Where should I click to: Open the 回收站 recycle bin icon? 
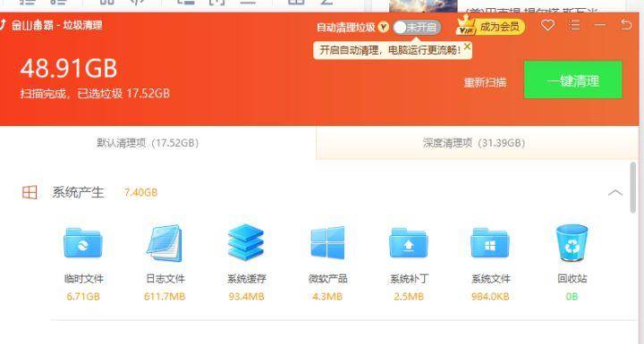[x=572, y=243]
